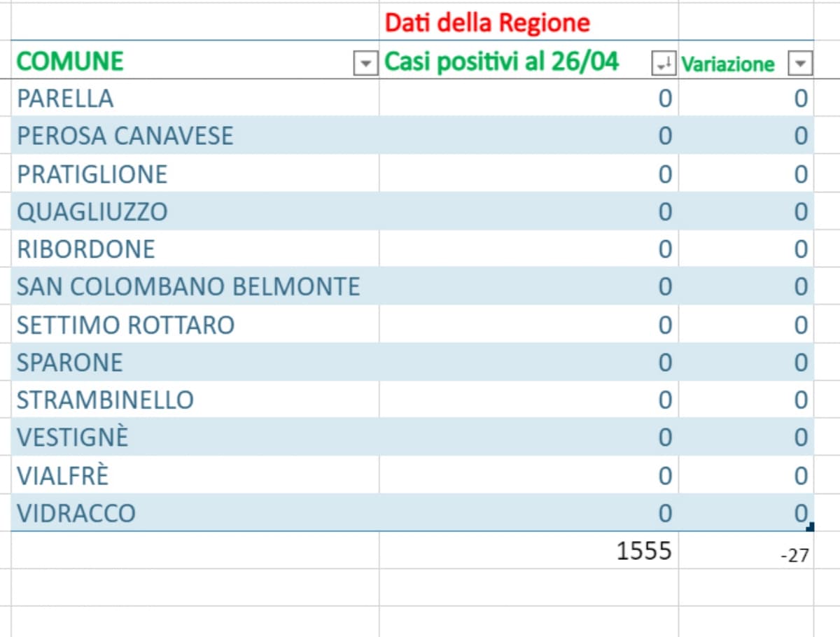Select the PARELLA cell
Viewport: 840px width, 637px height.
65,98
